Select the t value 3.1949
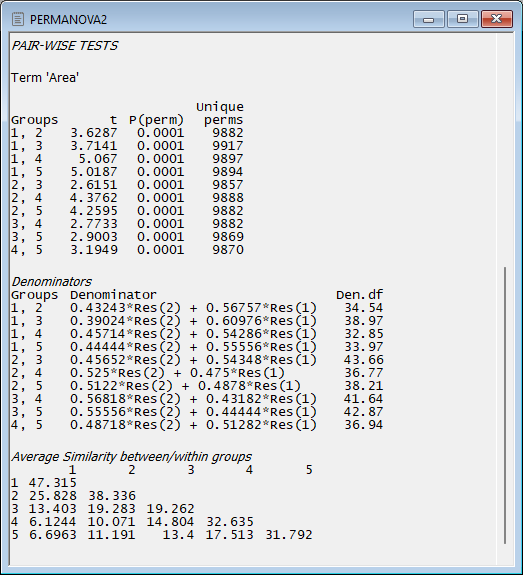The image size is (523, 575). pyautogui.click(x=94, y=250)
